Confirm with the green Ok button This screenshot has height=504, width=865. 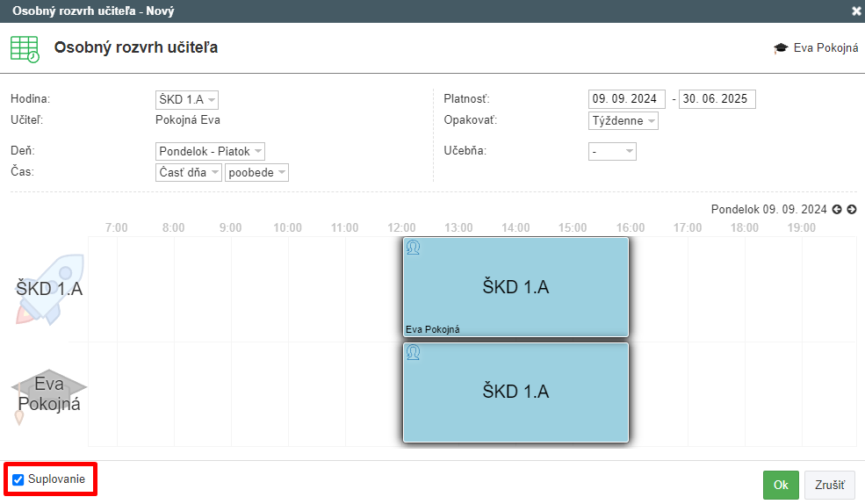pyautogui.click(x=781, y=486)
